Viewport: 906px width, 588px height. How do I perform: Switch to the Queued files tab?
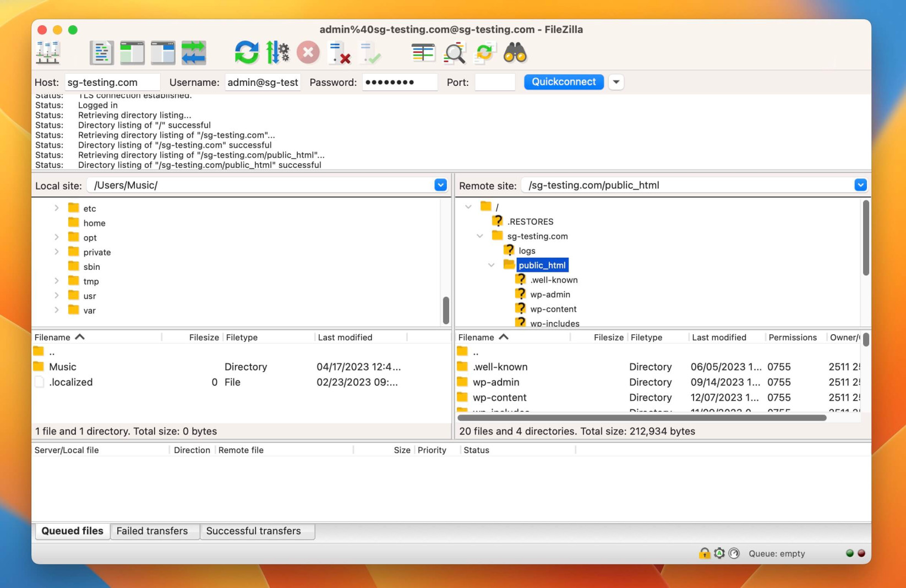[x=72, y=531]
